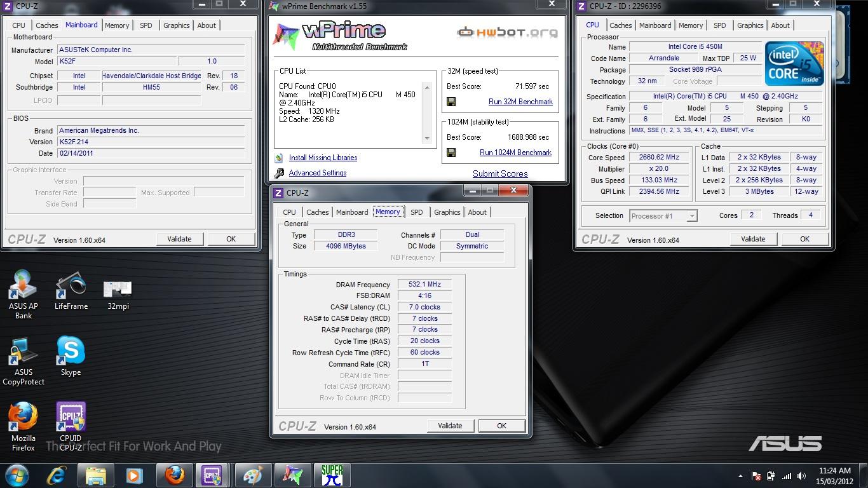Click the CAS# Latency 7.0 clocks value
868x488 pixels.
425,307
